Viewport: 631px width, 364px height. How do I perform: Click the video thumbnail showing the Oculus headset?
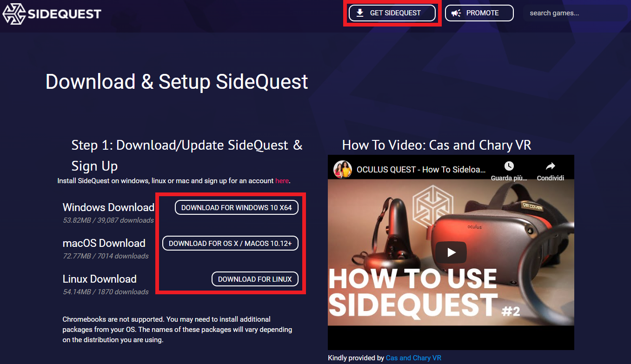click(451, 252)
